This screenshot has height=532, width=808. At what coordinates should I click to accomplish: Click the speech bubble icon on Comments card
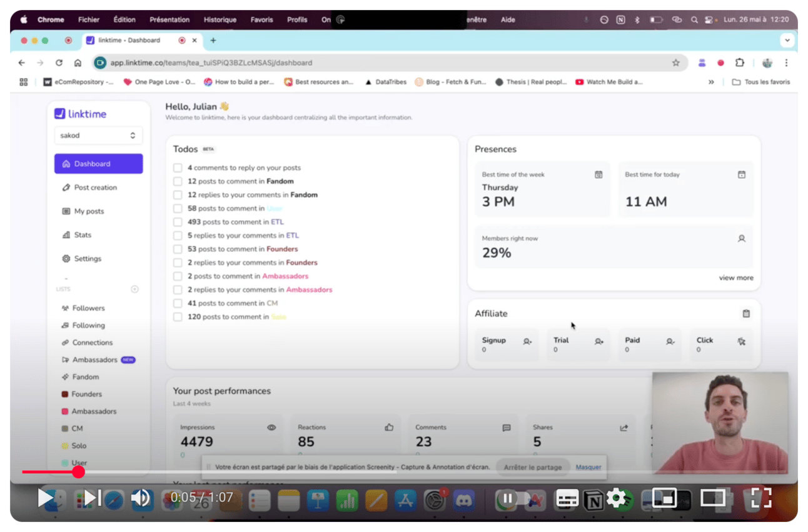pyautogui.click(x=507, y=428)
